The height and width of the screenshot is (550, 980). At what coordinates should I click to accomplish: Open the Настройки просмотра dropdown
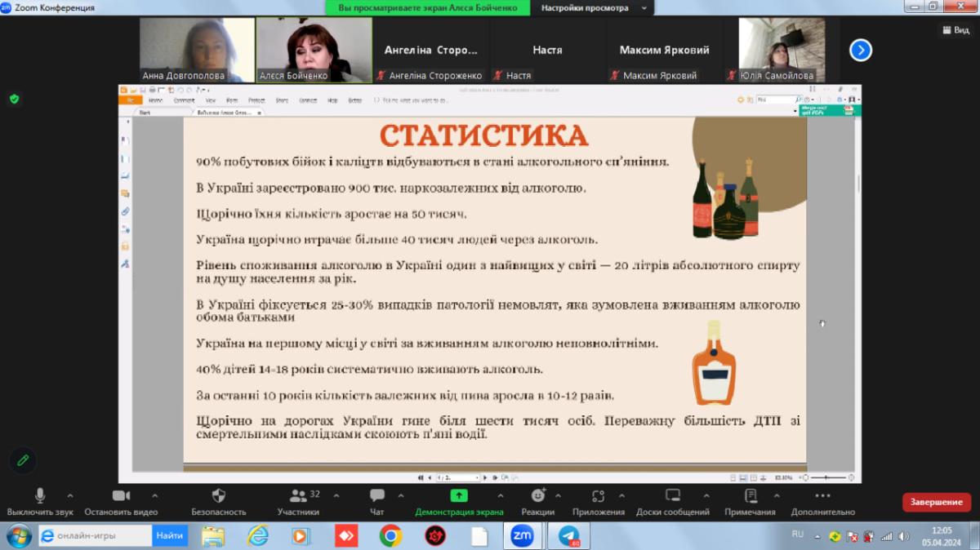[x=593, y=7]
